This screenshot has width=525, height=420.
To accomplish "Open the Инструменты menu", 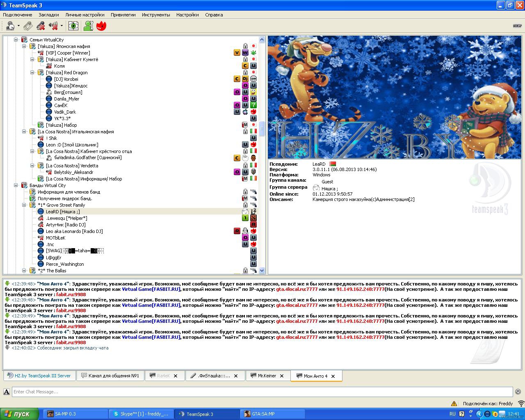I will point(156,15).
